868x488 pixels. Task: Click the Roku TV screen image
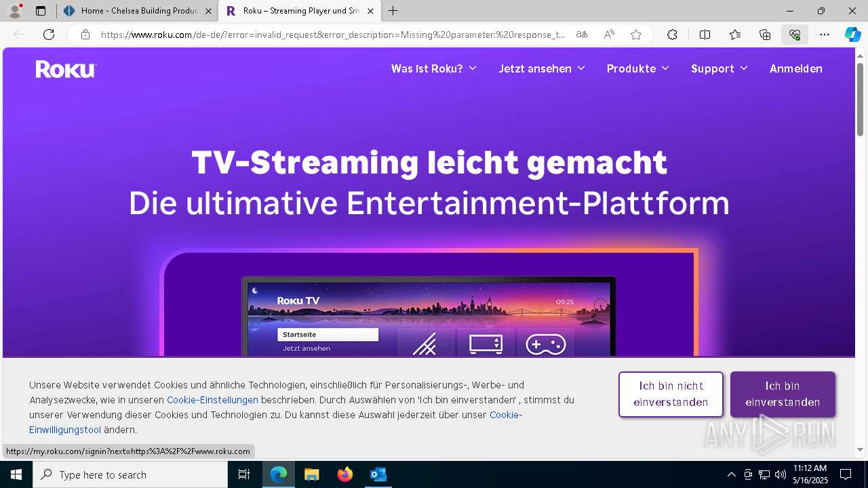coord(429,317)
